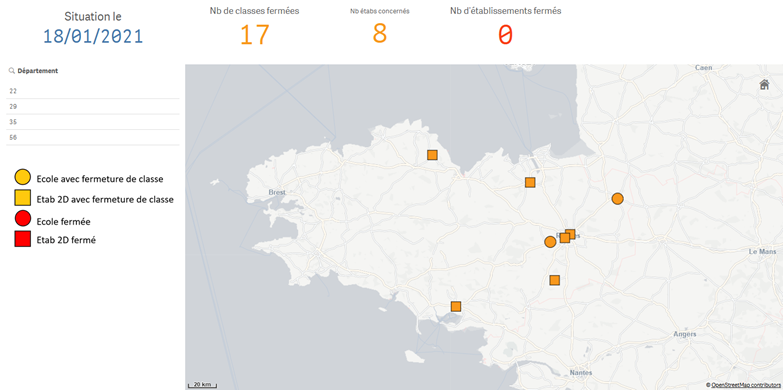This screenshot has width=783, height=390.
Task: Select the square marker south of Rennes
Action: [x=554, y=280]
